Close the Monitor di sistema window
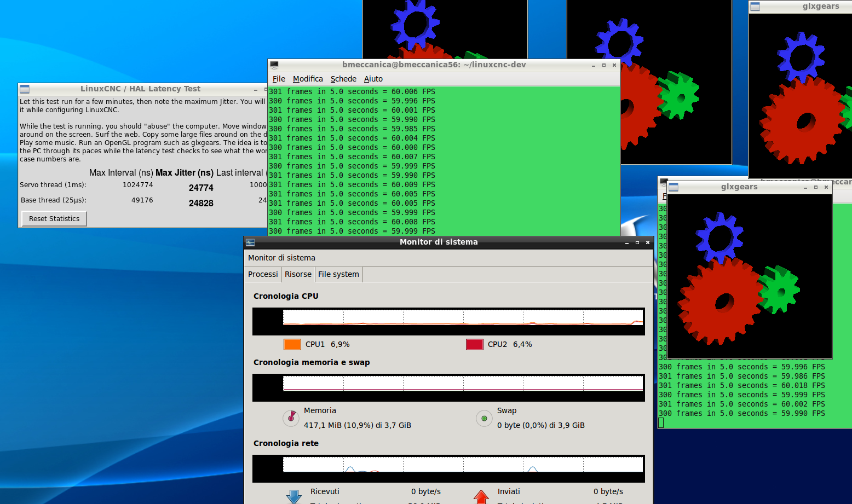The height and width of the screenshot is (504, 852). (648, 242)
